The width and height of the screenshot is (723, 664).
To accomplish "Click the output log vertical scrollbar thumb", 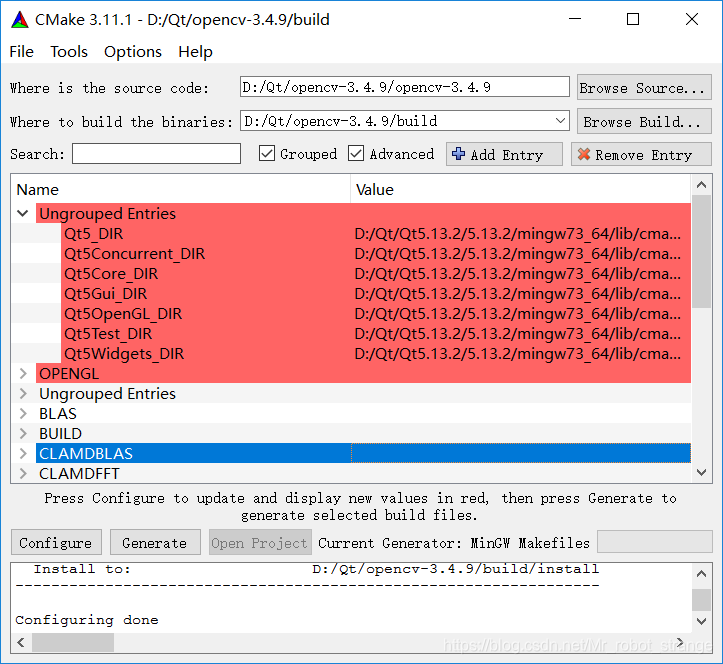I will [701, 600].
